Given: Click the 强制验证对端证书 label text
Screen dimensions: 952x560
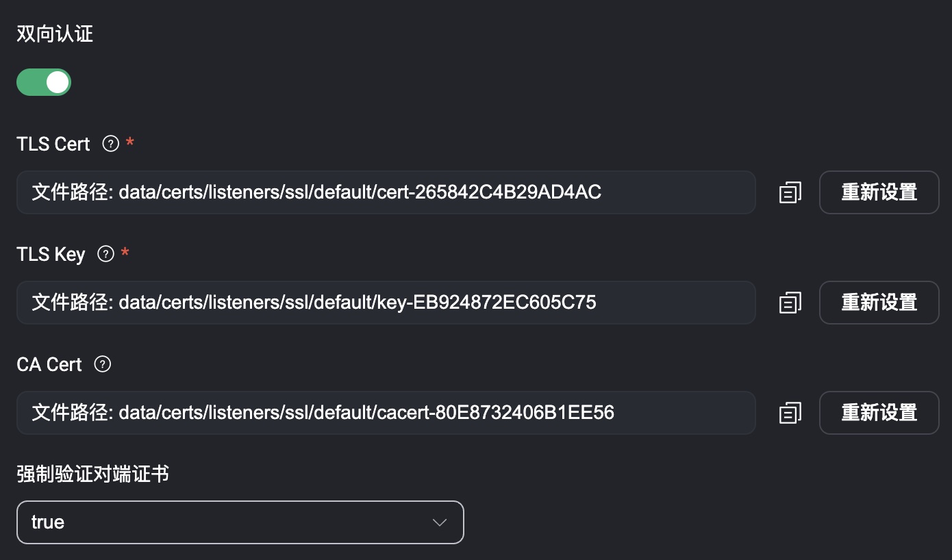Looking at the screenshot, I should click(92, 474).
